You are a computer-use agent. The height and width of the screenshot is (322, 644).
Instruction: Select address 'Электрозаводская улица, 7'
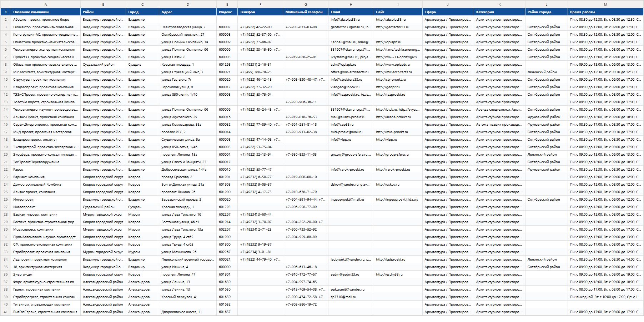click(188, 27)
